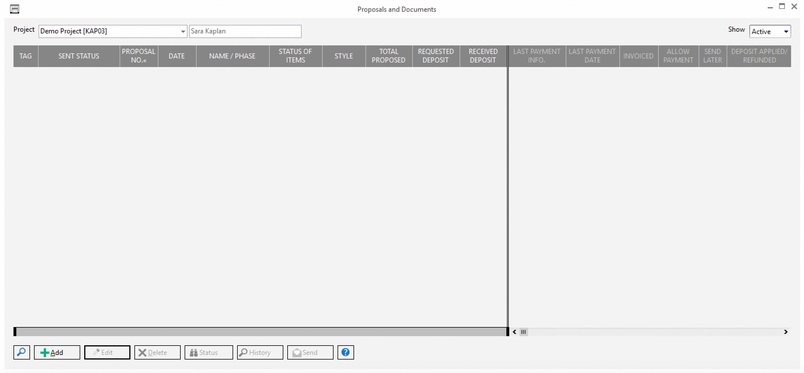This screenshot has width=804, height=373.
Task: Click the ALLOW PAYMENT column header
Action: (x=678, y=56)
